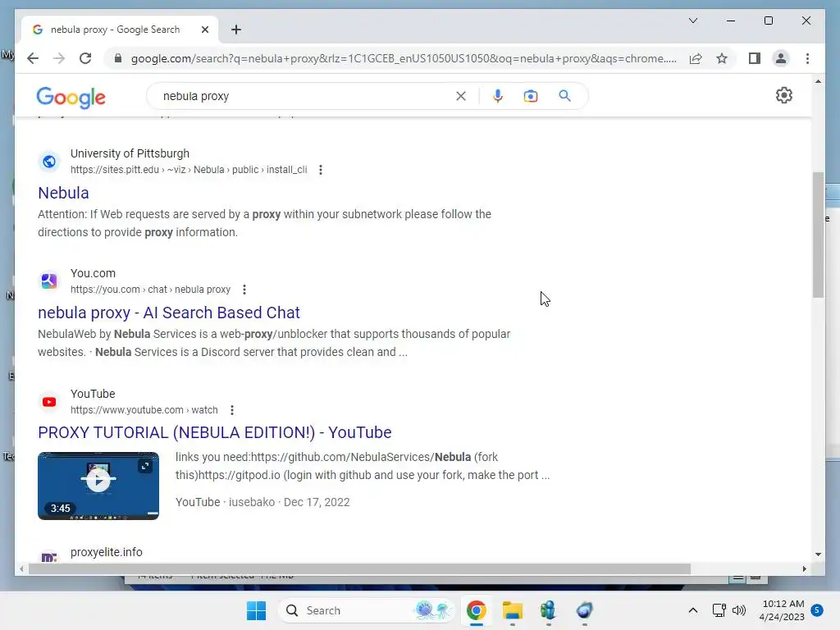840x630 pixels.
Task: Click the horizontal scrollbar thumb
Action: [x=359, y=569]
